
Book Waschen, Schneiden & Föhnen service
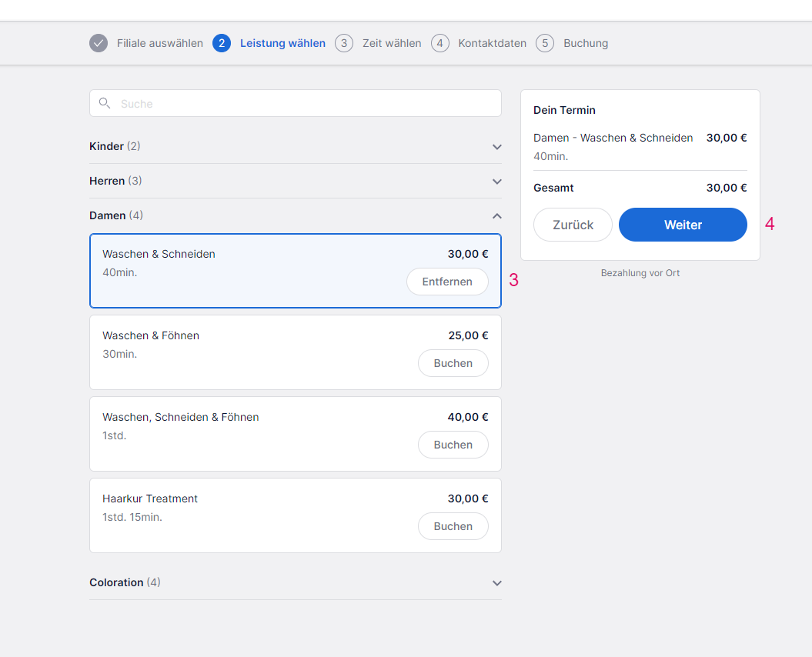point(453,445)
